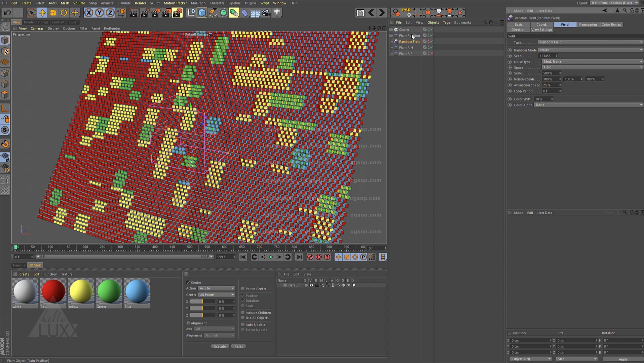644x363 pixels.
Task: Open the Layout selector dropdown
Action: pyautogui.click(x=614, y=3)
